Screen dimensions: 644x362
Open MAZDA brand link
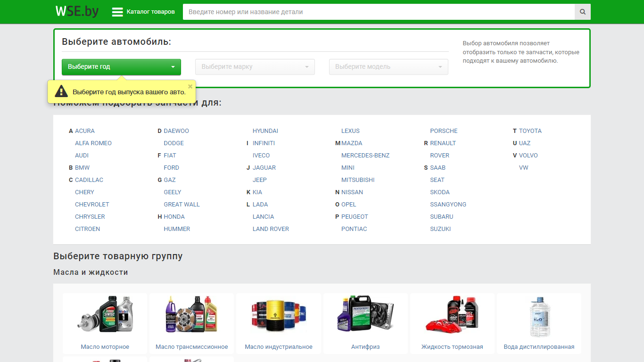point(352,143)
